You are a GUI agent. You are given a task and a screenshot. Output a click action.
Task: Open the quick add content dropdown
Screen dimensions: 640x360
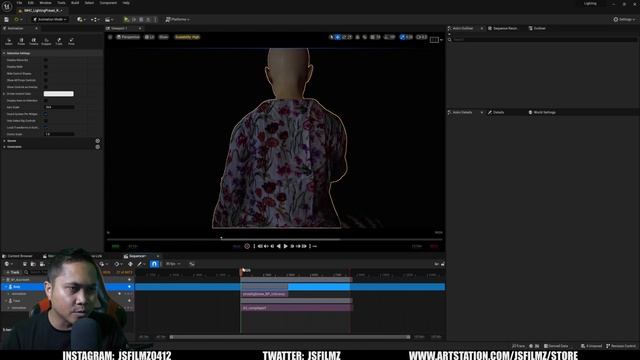[81, 19]
